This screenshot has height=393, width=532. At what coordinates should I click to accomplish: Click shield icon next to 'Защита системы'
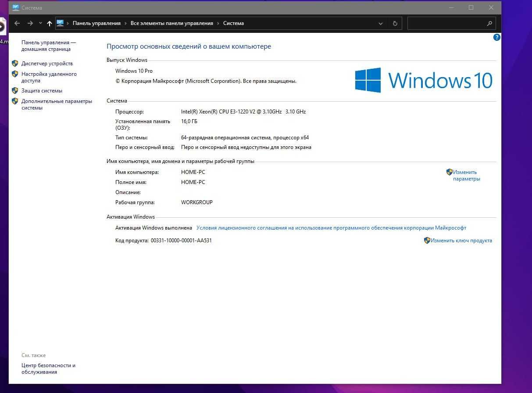[15, 91]
